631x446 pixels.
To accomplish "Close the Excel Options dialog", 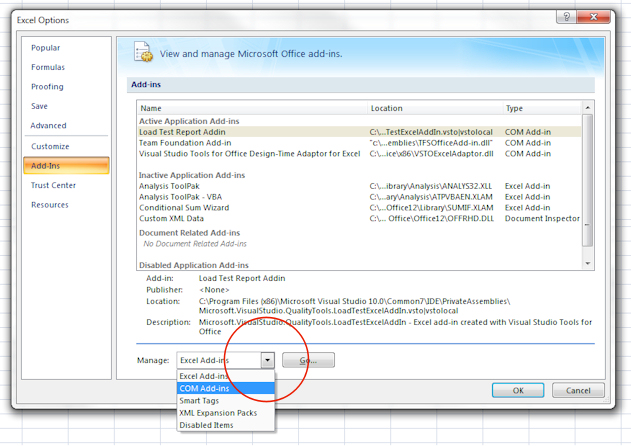I will pyautogui.click(x=593, y=17).
